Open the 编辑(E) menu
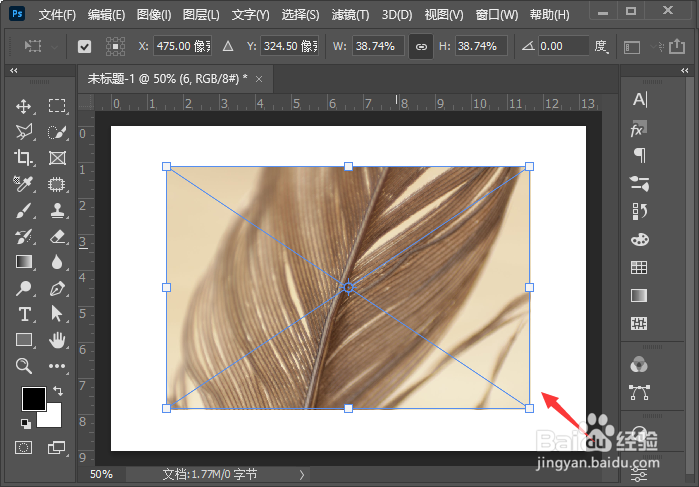Screen dimensions: 699x487 click(x=106, y=15)
